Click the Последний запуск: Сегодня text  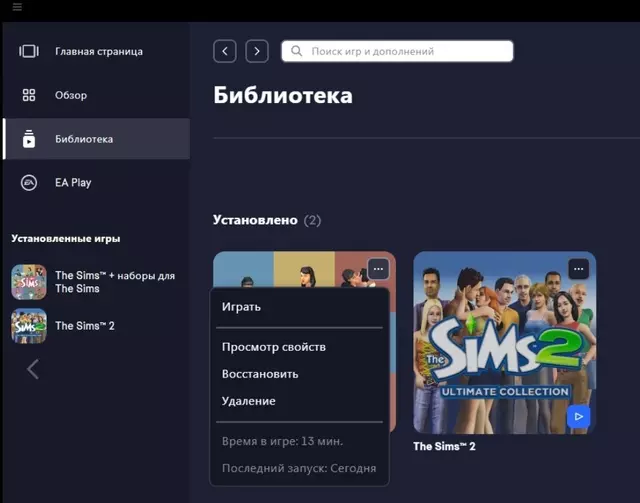click(299, 468)
